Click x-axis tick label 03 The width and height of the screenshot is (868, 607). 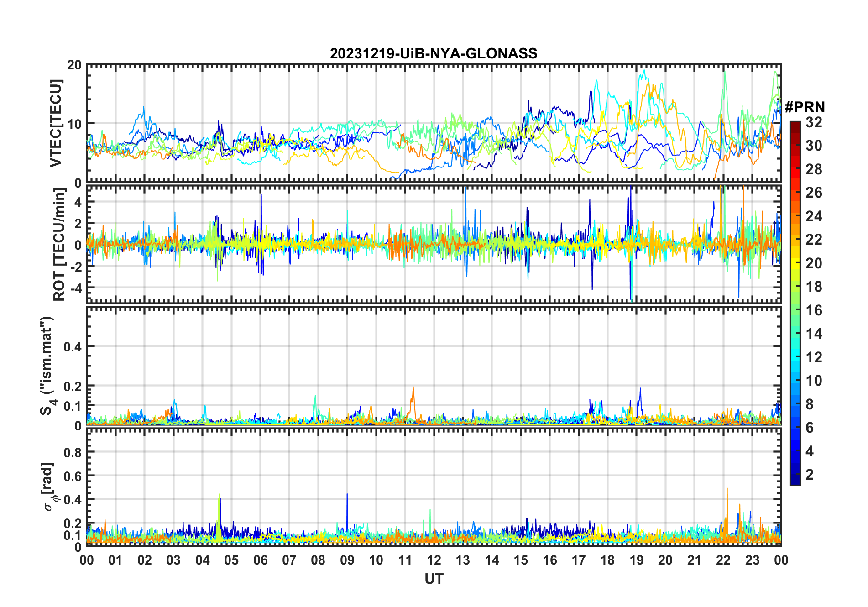pyautogui.click(x=173, y=560)
